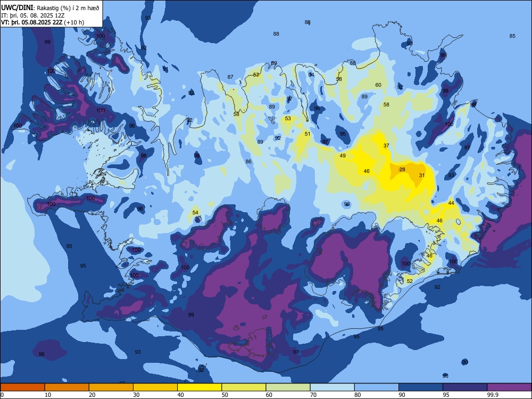Click the legend tick label '40'
The width and height of the screenshot is (532, 399).
(180, 395)
